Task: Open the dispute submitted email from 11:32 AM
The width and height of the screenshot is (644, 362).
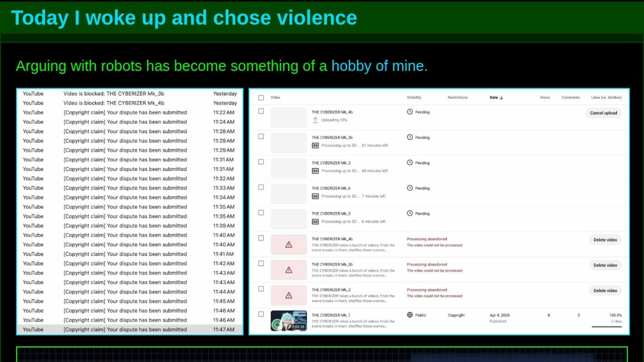Action: tap(130, 179)
